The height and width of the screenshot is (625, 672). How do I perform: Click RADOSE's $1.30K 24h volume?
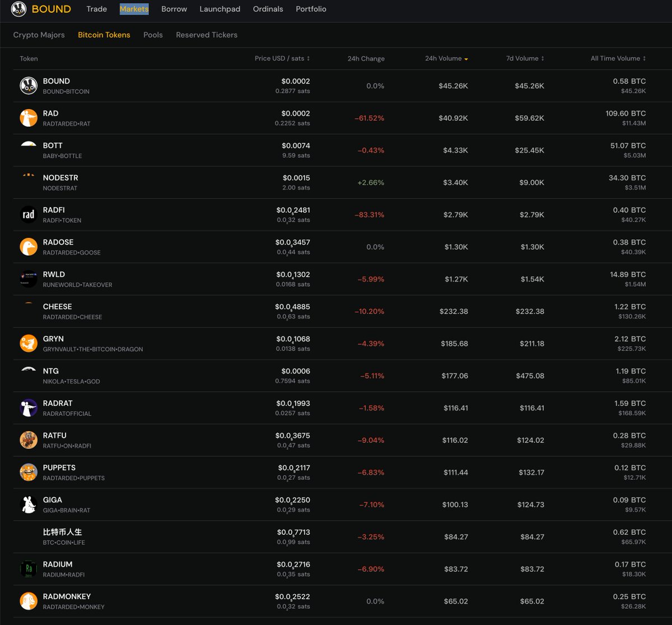pos(456,247)
